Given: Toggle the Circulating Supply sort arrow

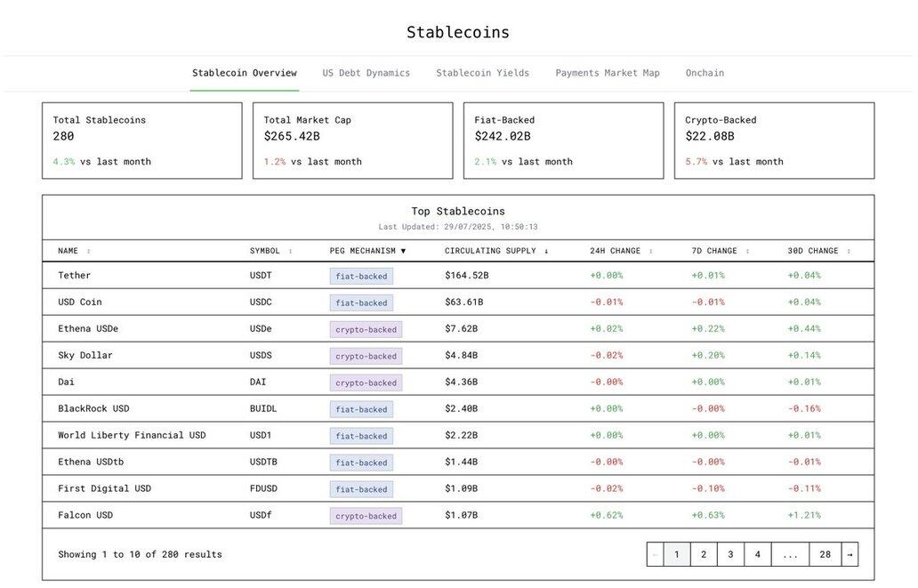Looking at the screenshot, I should click(x=546, y=251).
